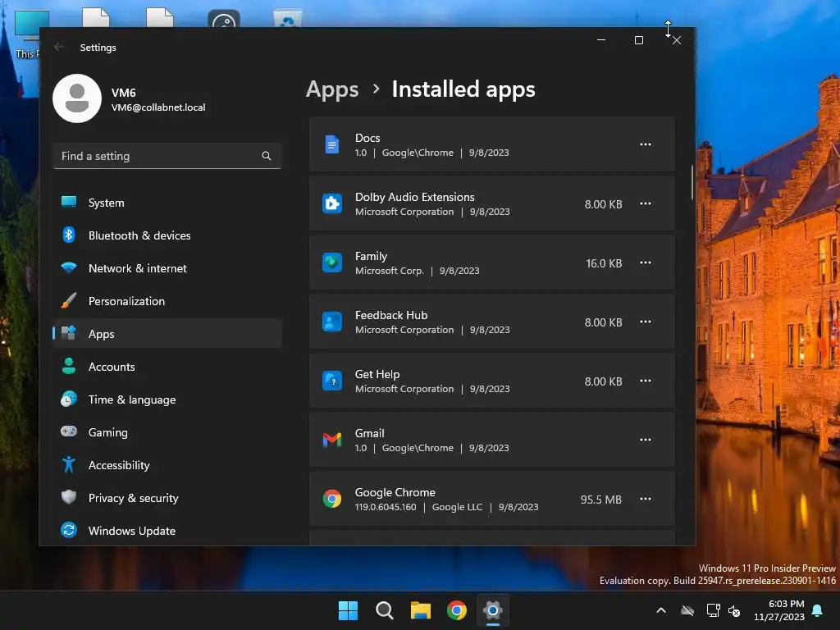Viewport: 840px width, 630px height.
Task: Click the Family 16.0 KB size text
Action: 604,263
